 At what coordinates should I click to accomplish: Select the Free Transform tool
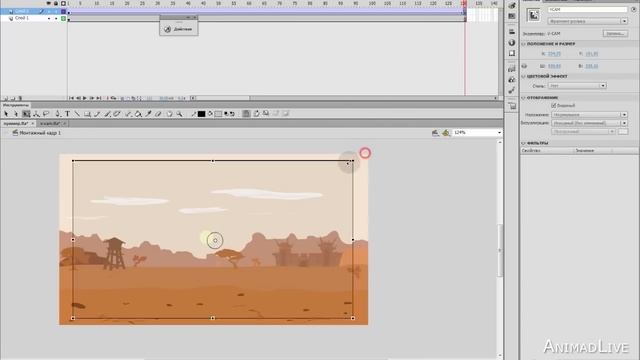tap(26, 114)
